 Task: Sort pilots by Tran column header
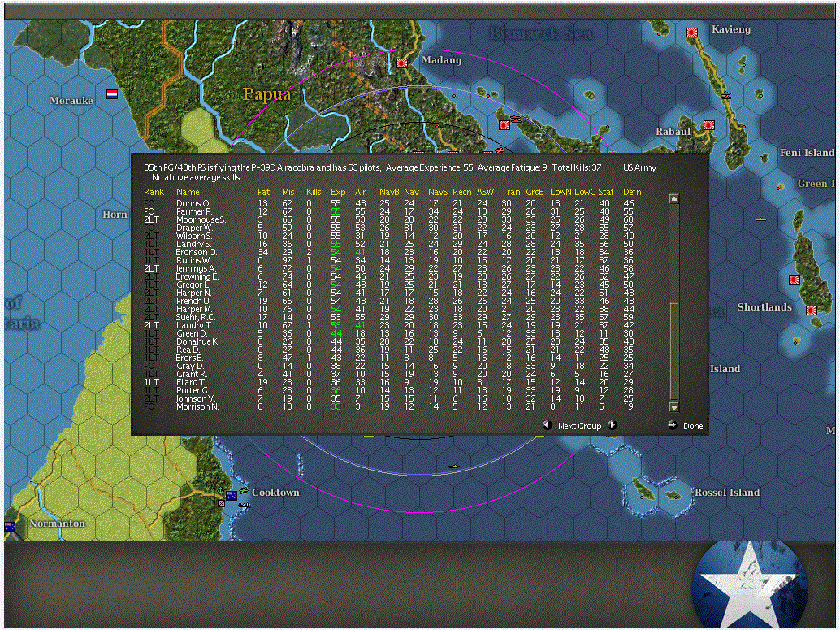point(510,192)
